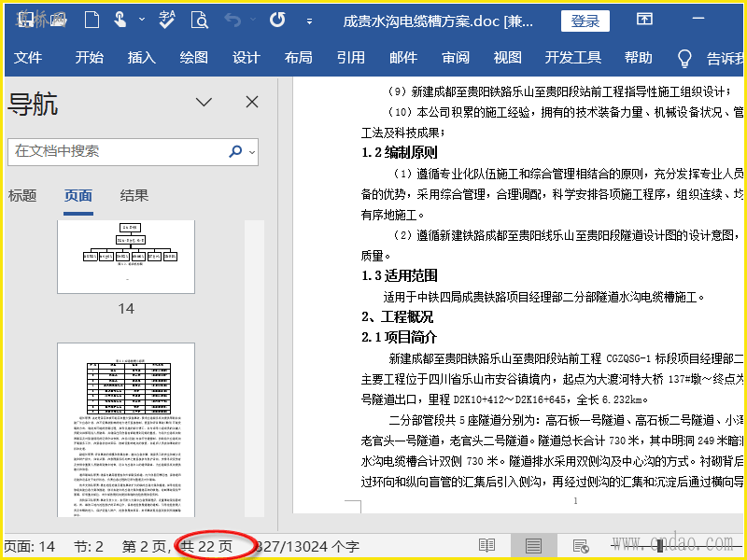The image size is (747, 560).
Task: Click the Redo/Repeat icon
Action: click(277, 20)
